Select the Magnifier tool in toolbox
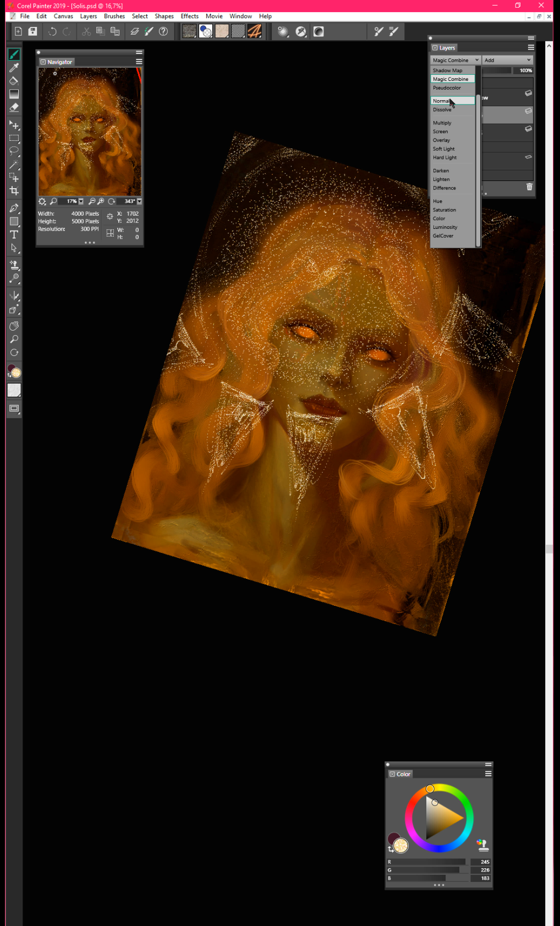This screenshot has width=560, height=926. 14,339
